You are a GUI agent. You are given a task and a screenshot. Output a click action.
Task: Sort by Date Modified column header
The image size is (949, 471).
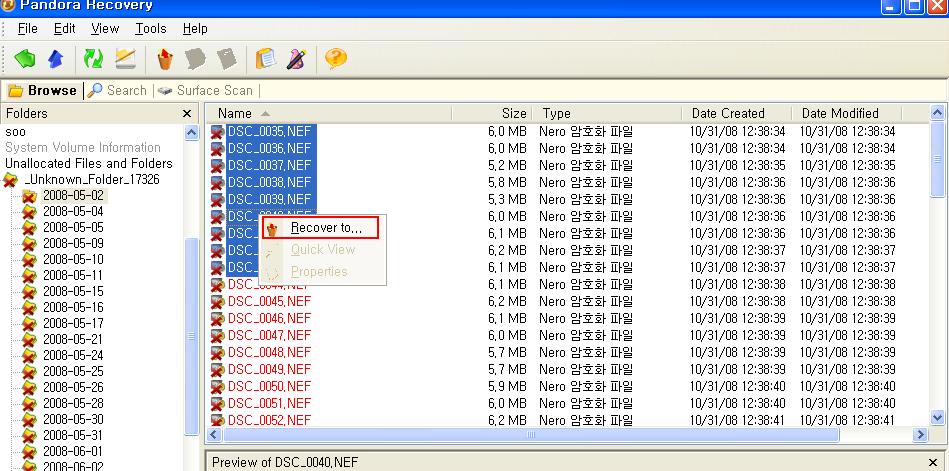coord(847,113)
